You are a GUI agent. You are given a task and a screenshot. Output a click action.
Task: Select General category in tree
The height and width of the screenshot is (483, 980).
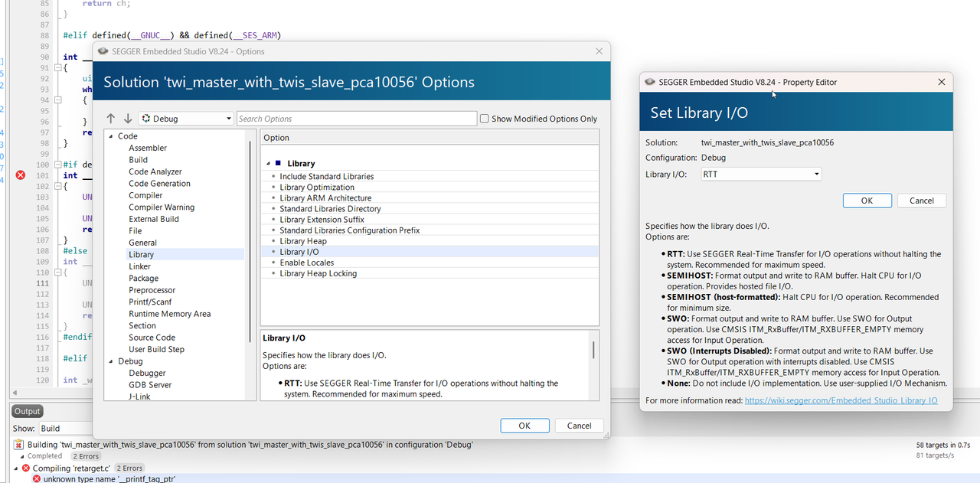coord(143,243)
